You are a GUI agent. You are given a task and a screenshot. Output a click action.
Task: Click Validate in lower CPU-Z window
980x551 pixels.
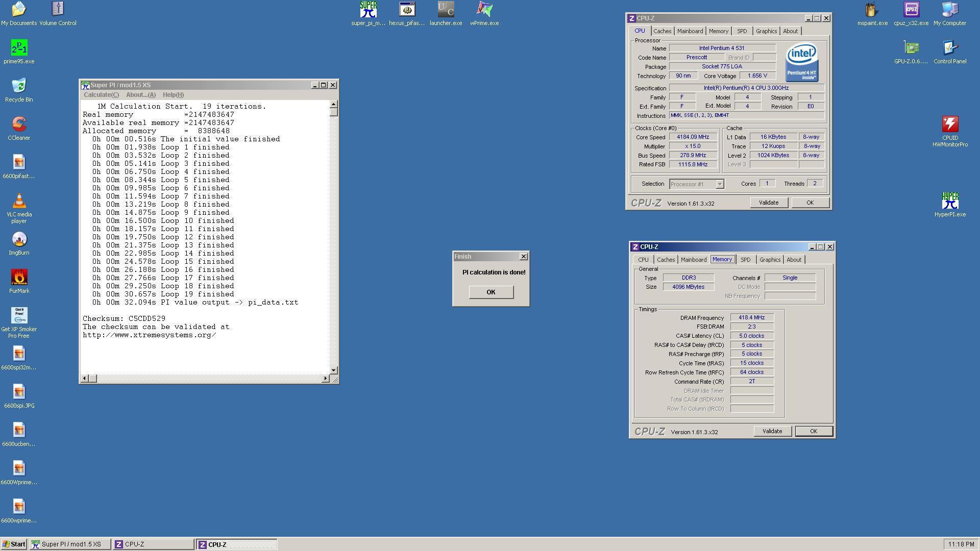click(772, 431)
